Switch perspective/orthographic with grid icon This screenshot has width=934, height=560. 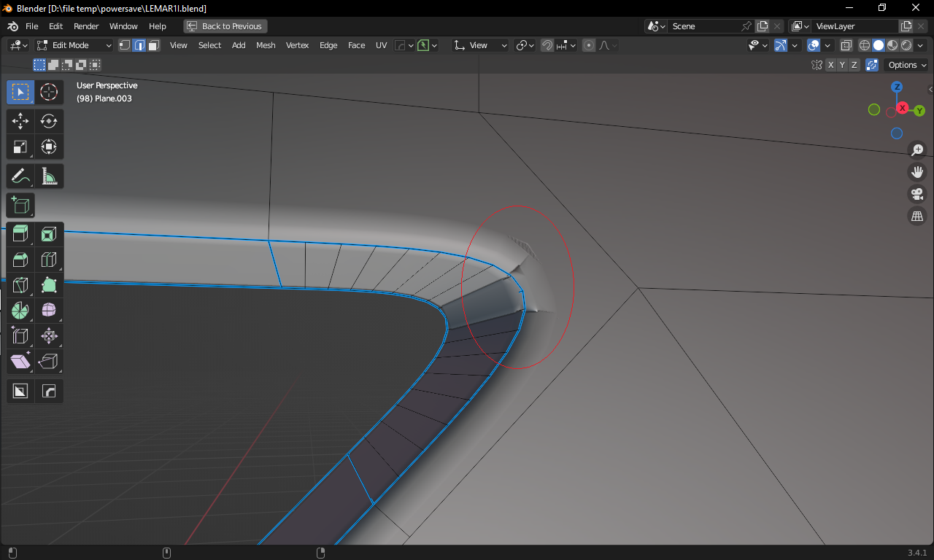coord(917,216)
